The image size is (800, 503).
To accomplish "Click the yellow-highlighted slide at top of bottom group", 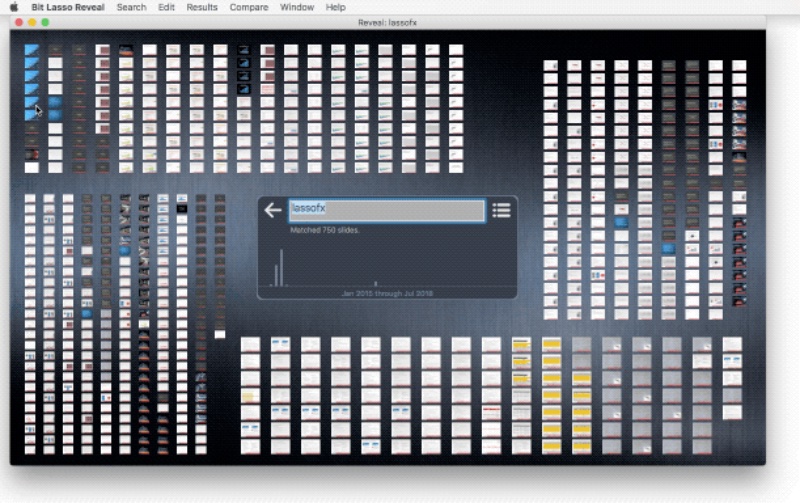I will pos(521,344).
